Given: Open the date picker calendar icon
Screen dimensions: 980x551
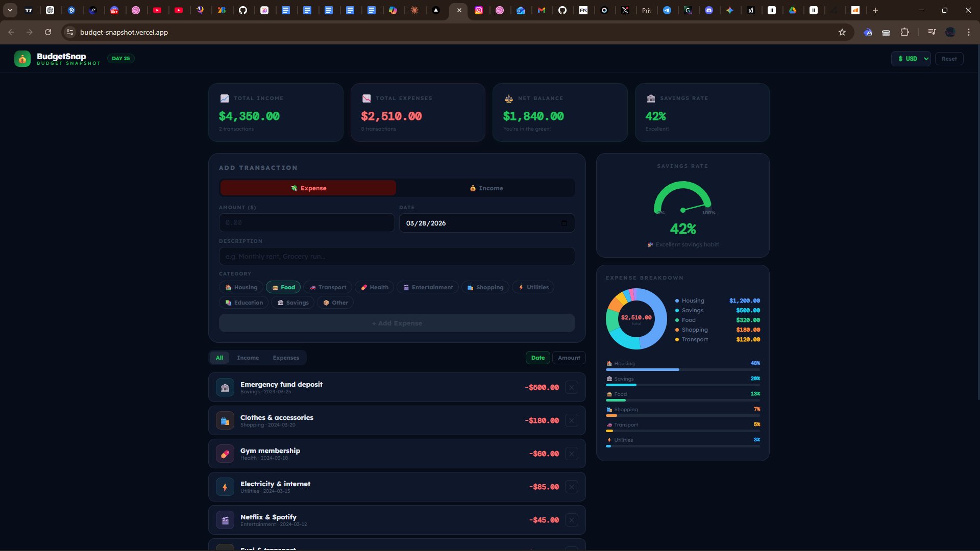Looking at the screenshot, I should (x=564, y=223).
